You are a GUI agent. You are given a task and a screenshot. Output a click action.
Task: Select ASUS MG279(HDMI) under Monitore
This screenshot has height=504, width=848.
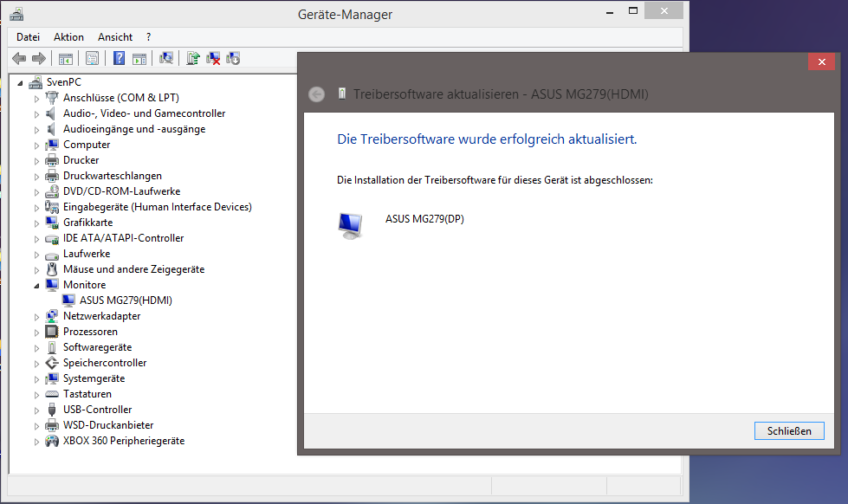pos(126,300)
